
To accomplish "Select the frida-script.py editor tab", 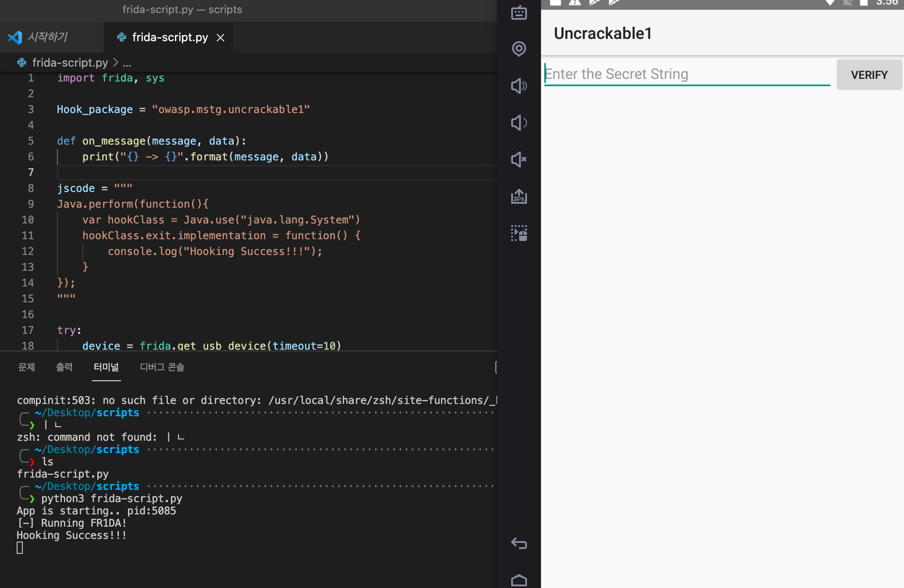I will pos(170,38).
